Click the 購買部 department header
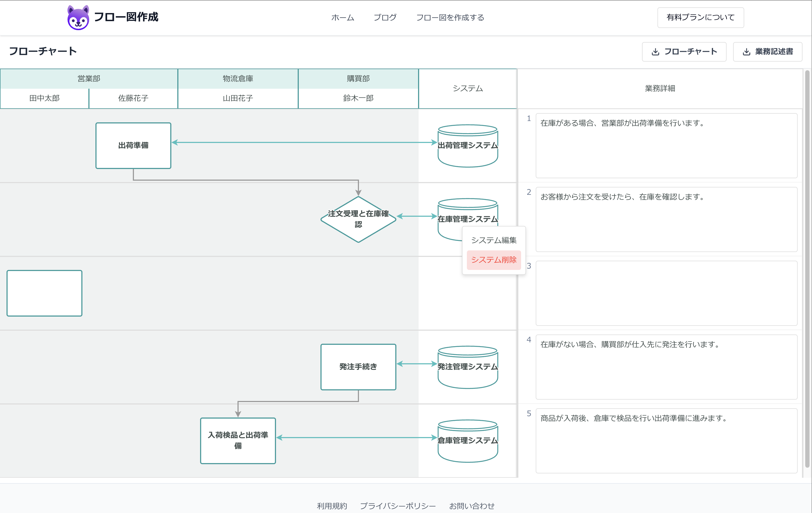812x513 pixels. (358, 79)
